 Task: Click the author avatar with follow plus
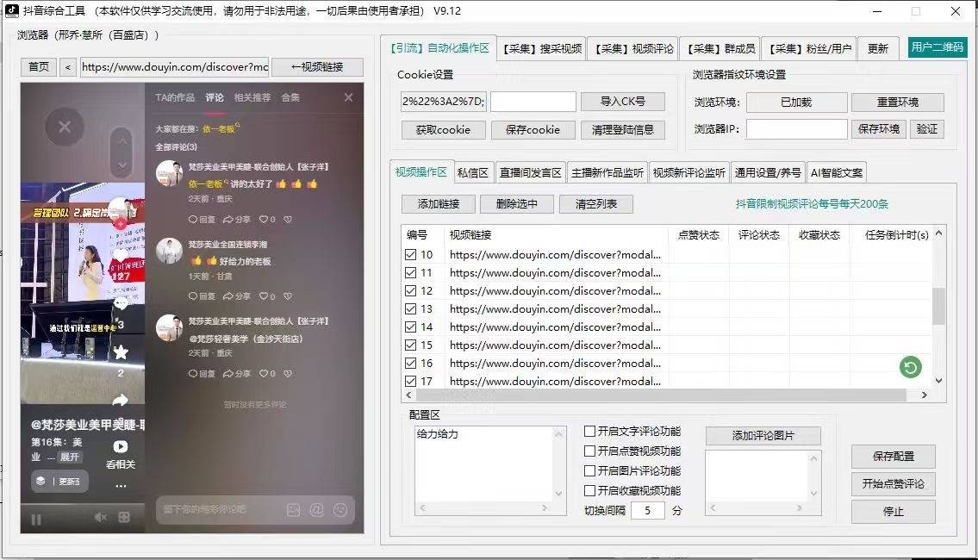pyautogui.click(x=121, y=212)
